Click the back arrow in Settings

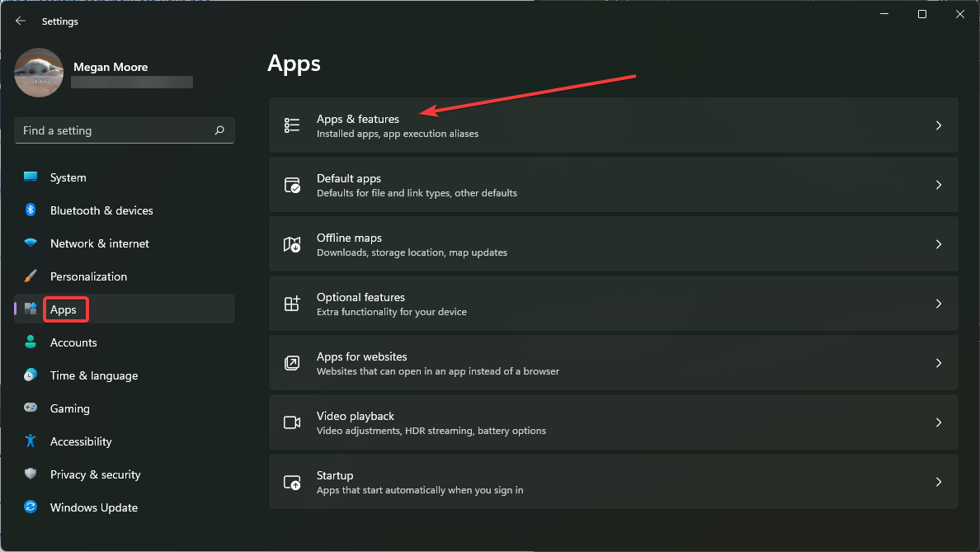[x=20, y=21]
